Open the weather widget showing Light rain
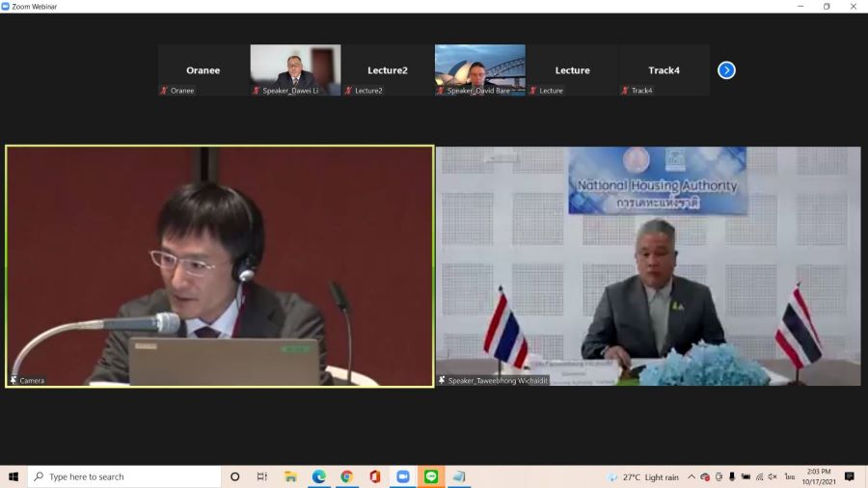 point(643,476)
